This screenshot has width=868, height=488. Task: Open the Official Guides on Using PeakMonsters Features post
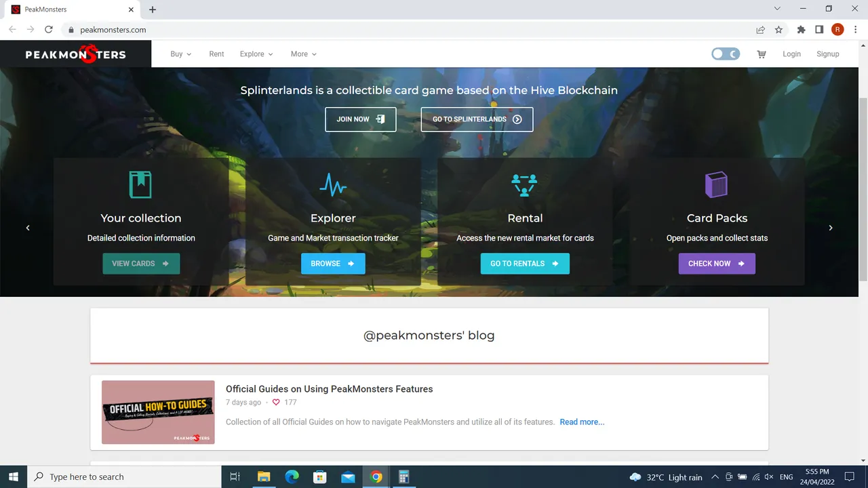pos(329,389)
